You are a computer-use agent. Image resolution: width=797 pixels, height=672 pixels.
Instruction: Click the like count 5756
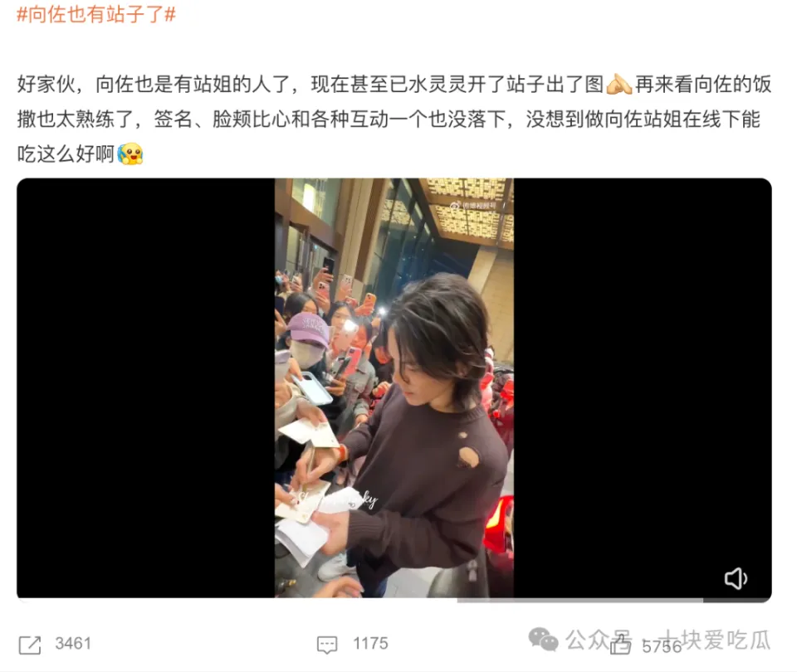[662, 646]
